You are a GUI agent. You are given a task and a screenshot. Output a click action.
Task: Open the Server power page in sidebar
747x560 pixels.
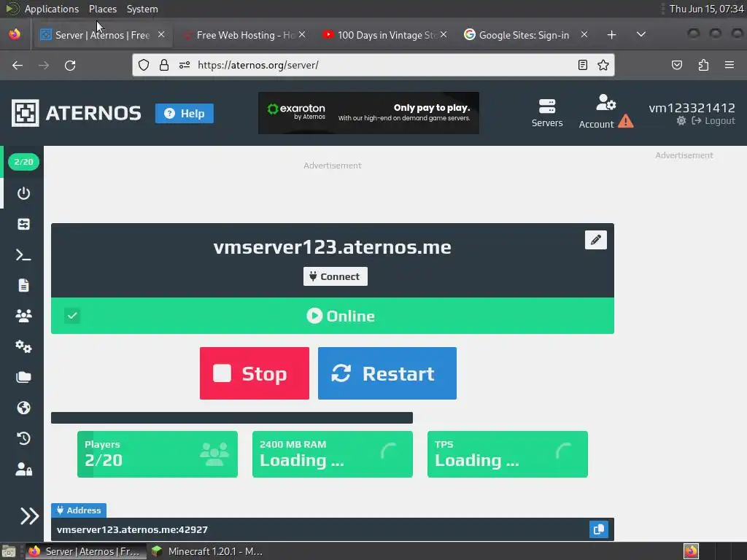click(x=23, y=193)
